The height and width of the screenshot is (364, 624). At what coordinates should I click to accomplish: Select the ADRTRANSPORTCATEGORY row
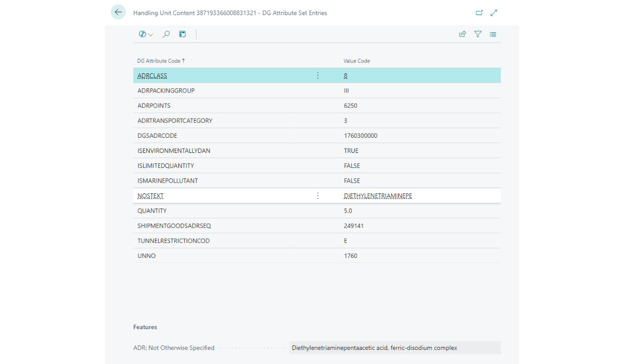317,121
